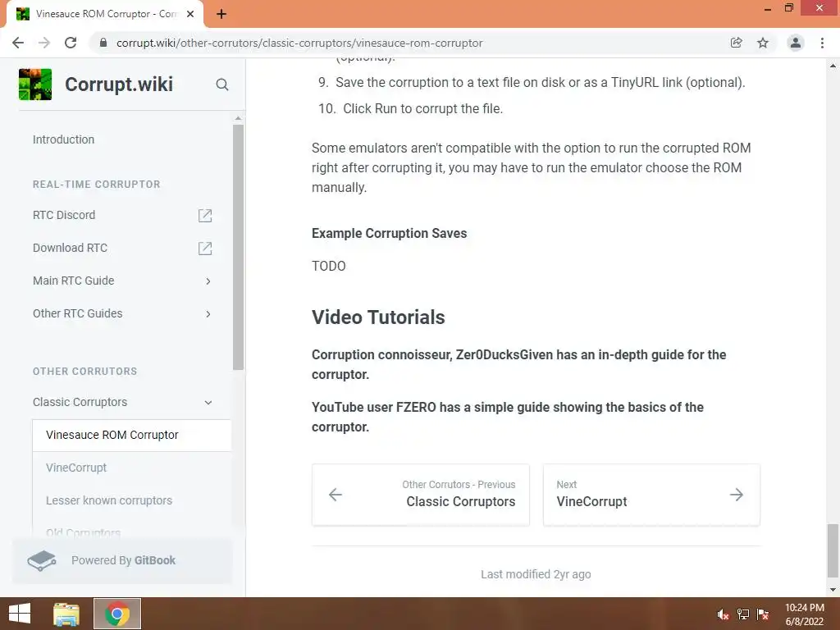Image resolution: width=840 pixels, height=630 pixels.
Task: Go to previous page Classic Corruptors card
Action: pyautogui.click(x=421, y=495)
